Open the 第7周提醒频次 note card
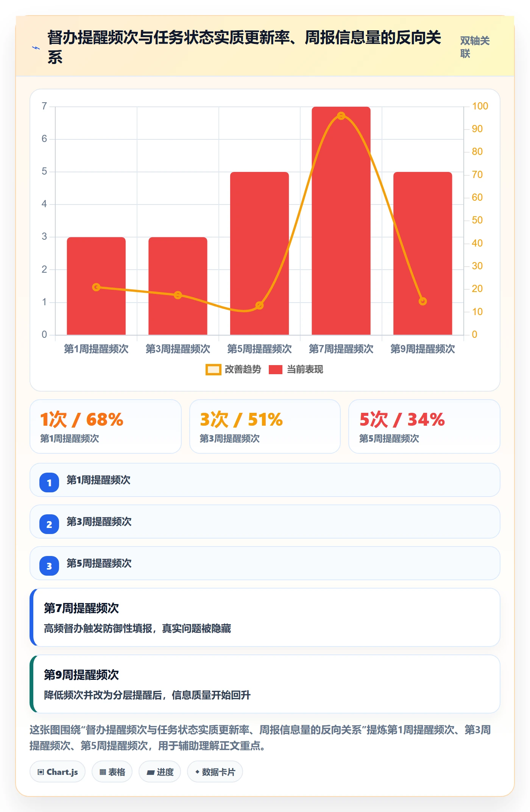The image size is (530, 812). pyautogui.click(x=265, y=617)
